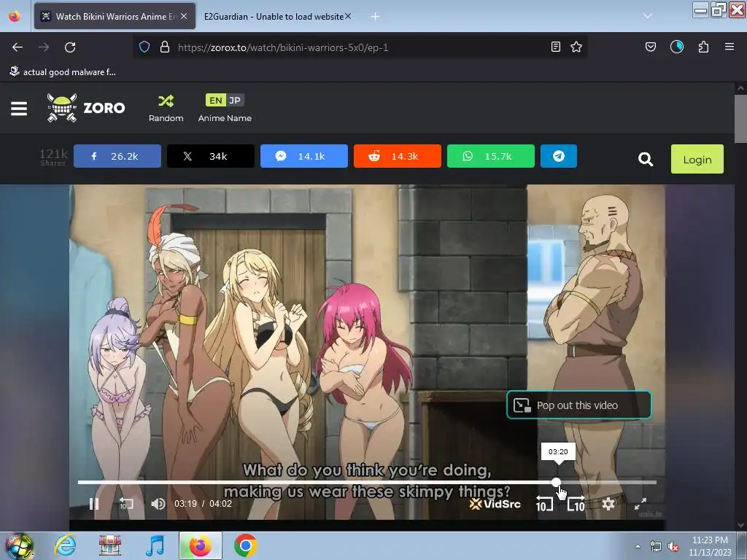Open tracking protection shield icon

coord(144,47)
